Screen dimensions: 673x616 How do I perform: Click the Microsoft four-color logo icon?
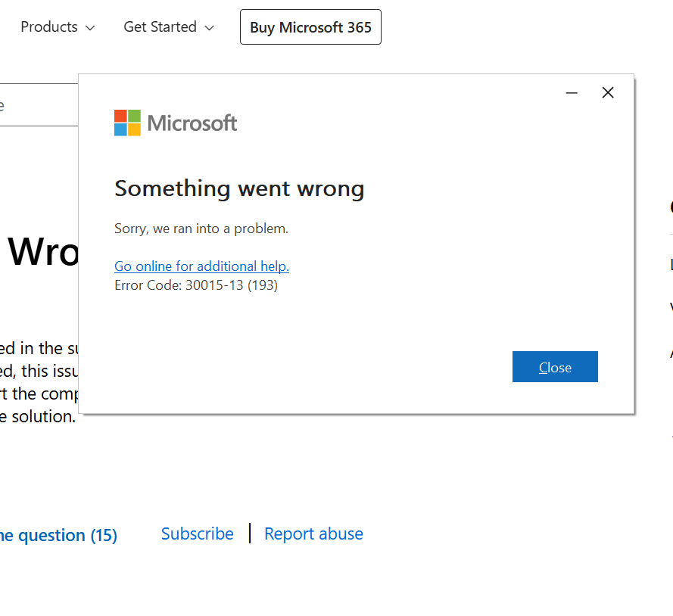[x=127, y=123]
